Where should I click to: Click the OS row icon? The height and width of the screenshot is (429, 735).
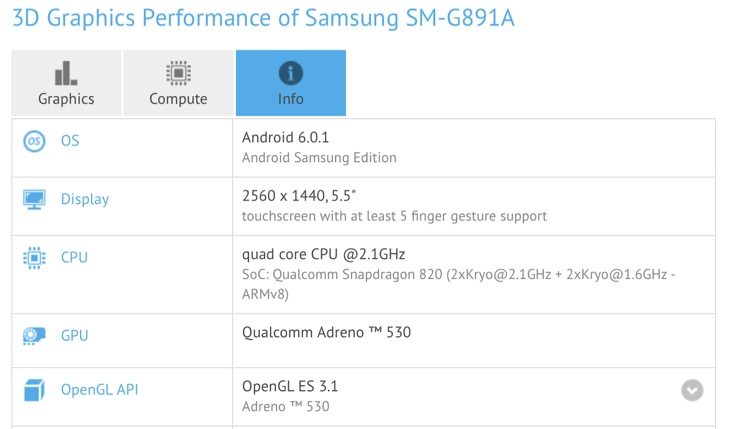(x=34, y=141)
